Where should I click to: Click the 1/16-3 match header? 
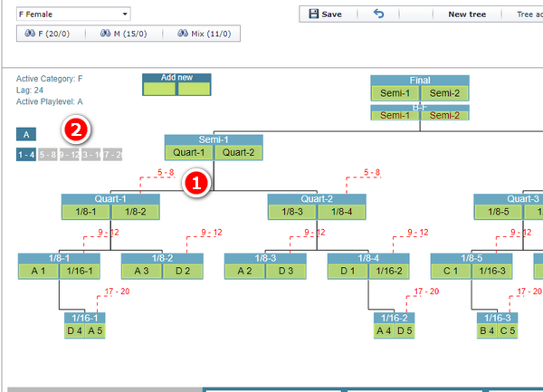tap(497, 318)
